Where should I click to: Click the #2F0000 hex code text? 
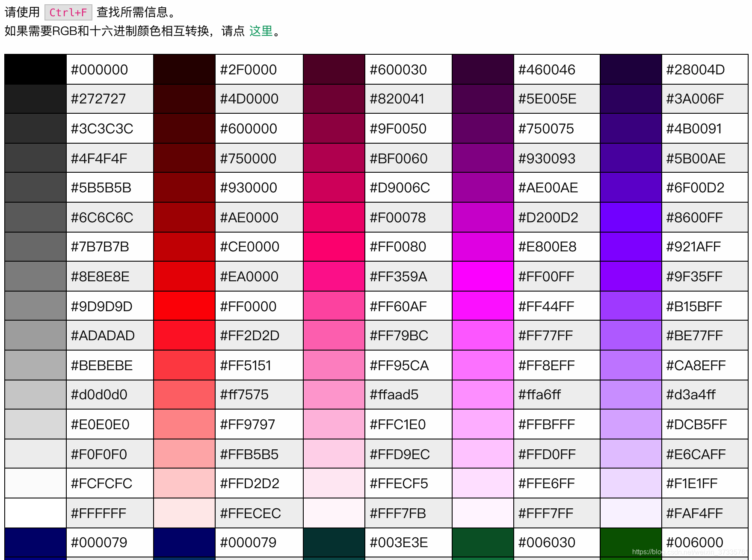coord(248,70)
